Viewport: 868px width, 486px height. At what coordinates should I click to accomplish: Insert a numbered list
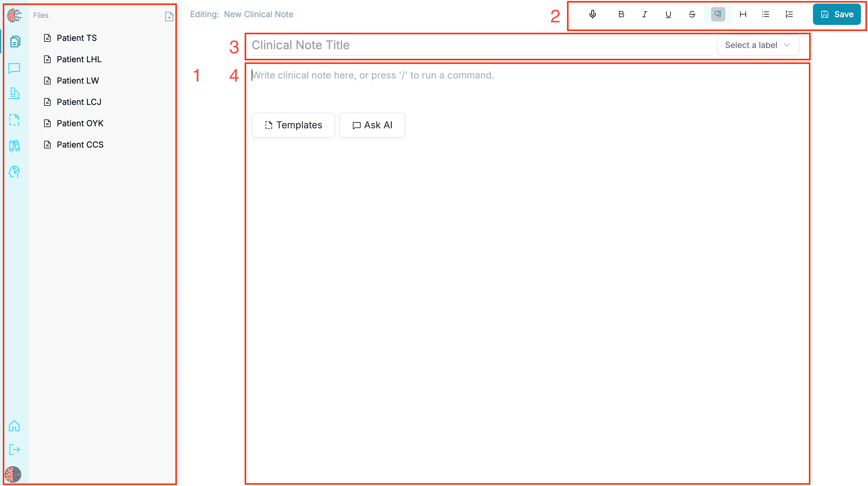point(789,14)
